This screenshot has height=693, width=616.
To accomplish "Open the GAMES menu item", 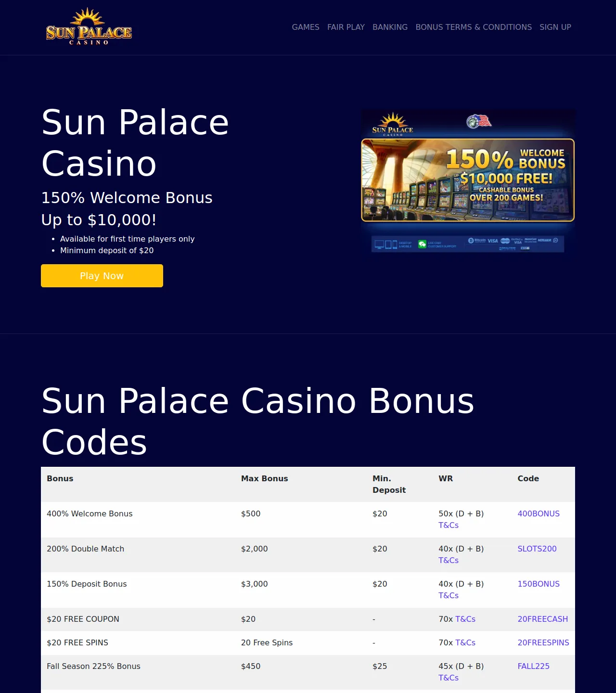I will (x=306, y=27).
